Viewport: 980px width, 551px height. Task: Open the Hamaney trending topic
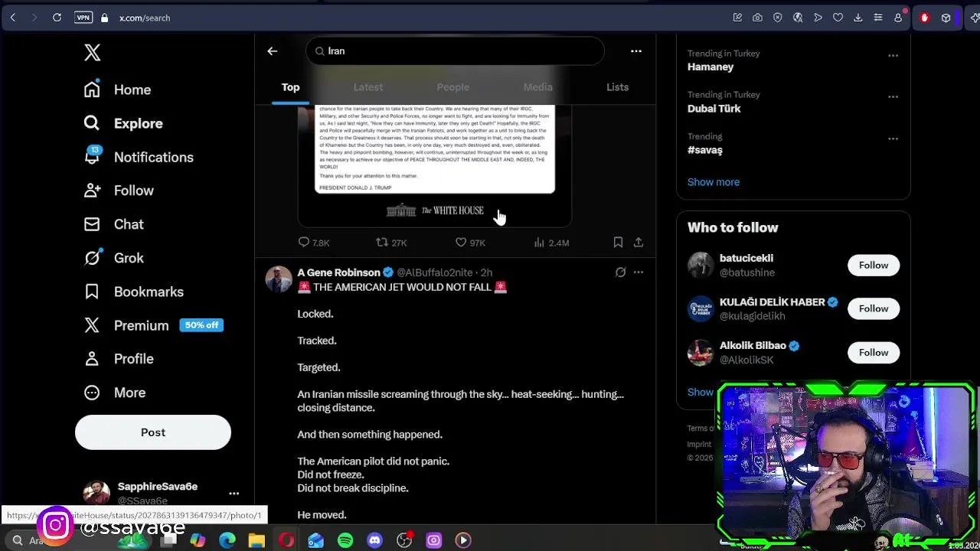(710, 67)
